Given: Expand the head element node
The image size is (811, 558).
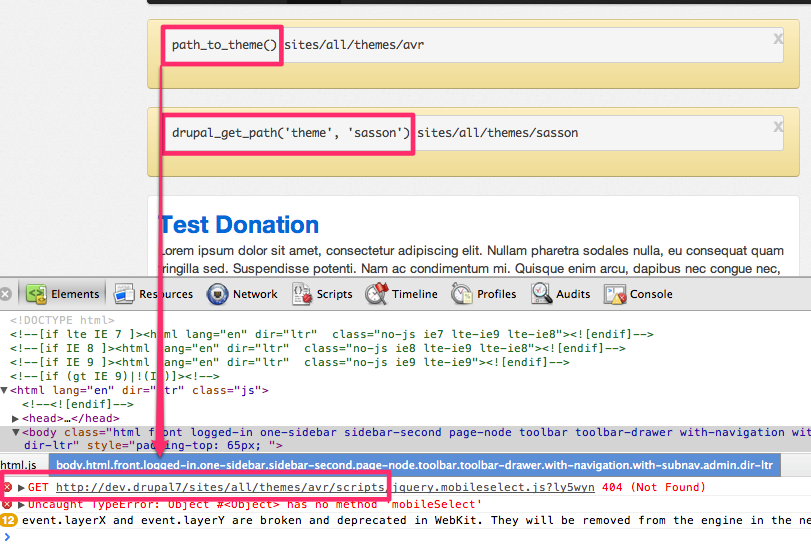Looking at the screenshot, I should click(x=16, y=418).
